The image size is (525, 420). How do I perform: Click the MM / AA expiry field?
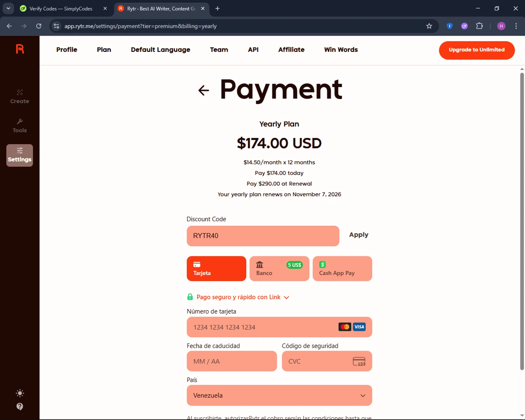(x=232, y=361)
